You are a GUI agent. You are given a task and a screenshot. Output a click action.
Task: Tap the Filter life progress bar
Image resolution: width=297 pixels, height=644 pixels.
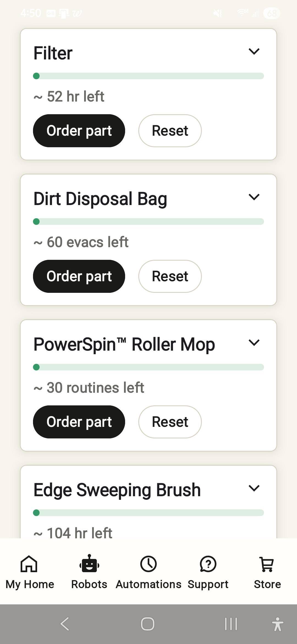148,76
